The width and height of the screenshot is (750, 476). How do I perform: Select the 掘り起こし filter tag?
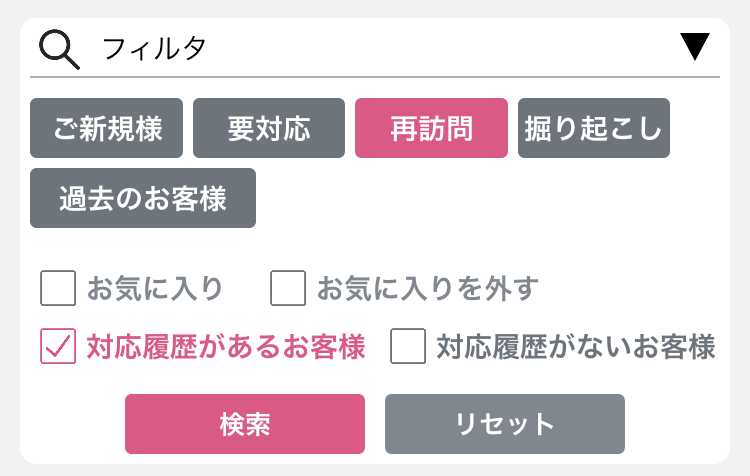594,128
